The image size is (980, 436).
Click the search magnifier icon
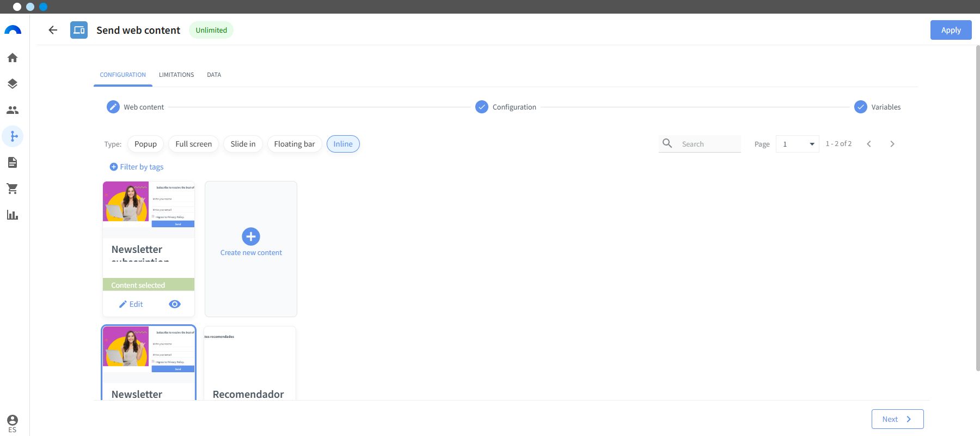point(667,143)
